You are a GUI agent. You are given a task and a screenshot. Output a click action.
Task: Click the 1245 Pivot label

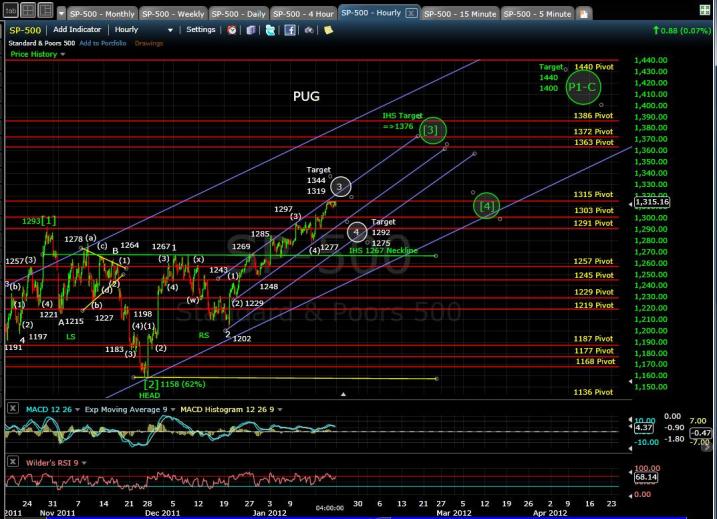click(x=594, y=275)
